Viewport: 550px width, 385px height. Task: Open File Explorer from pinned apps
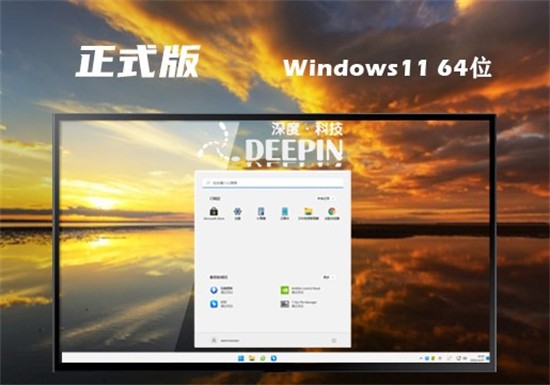coord(308,213)
